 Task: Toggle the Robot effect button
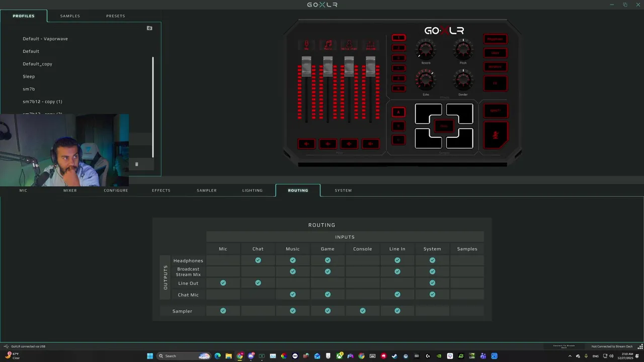point(496,53)
